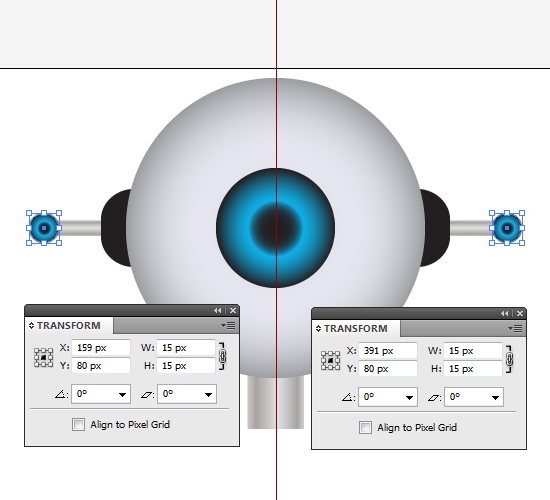550x500 pixels.
Task: Click the left black ear shape
Action: [114, 228]
